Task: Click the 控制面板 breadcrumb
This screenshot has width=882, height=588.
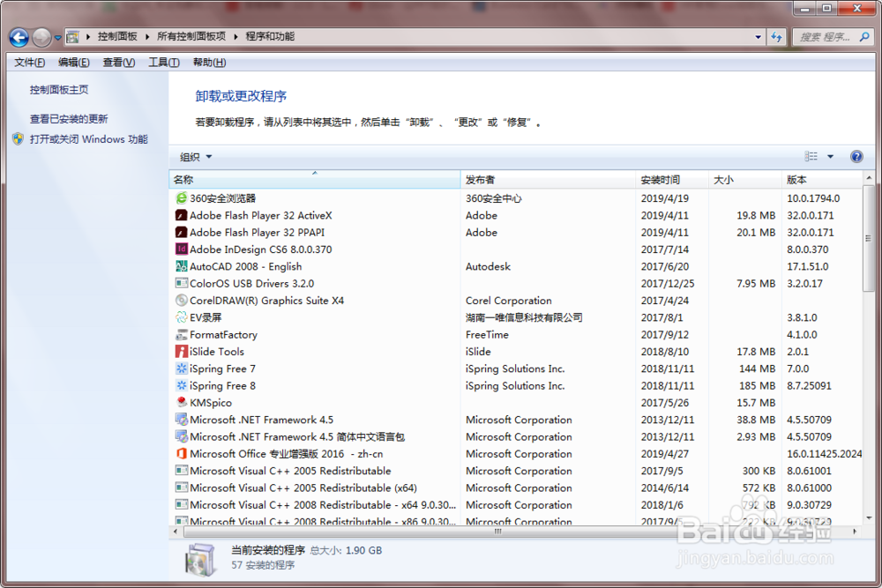Action: point(117,36)
